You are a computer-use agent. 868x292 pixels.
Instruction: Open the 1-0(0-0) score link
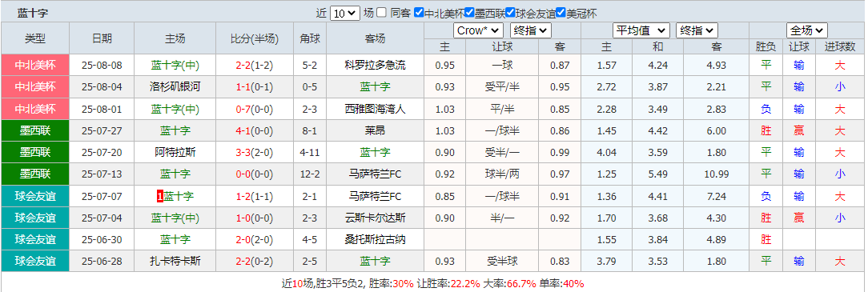(254, 218)
